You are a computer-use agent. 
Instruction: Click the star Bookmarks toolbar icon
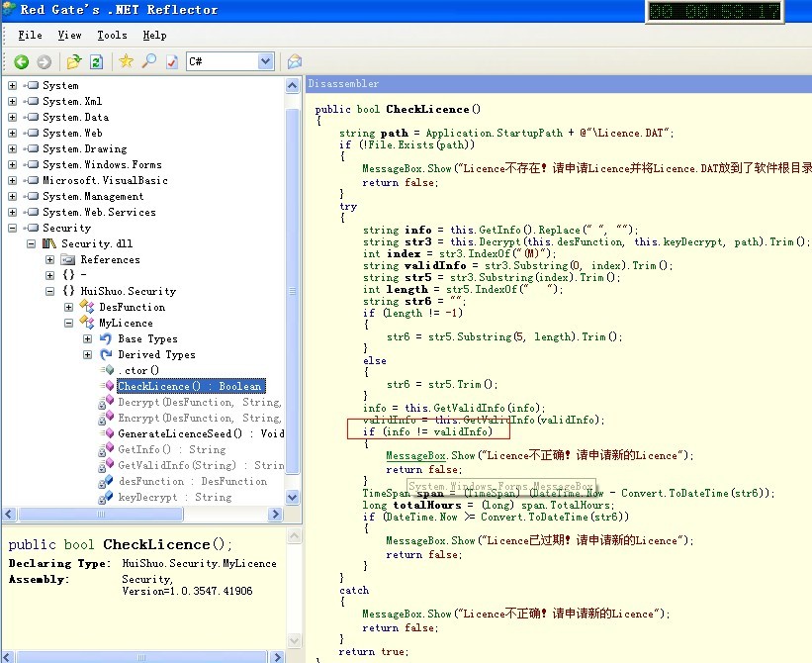tap(126, 61)
